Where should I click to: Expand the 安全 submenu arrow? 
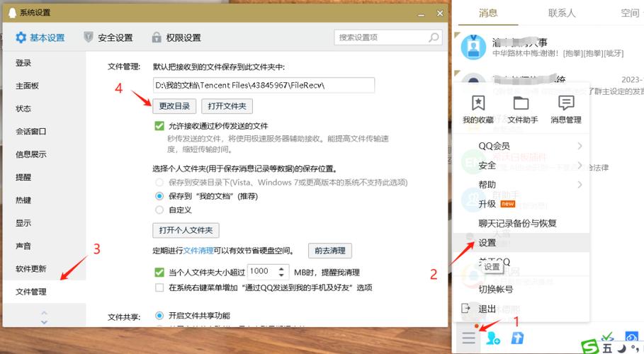pos(580,165)
